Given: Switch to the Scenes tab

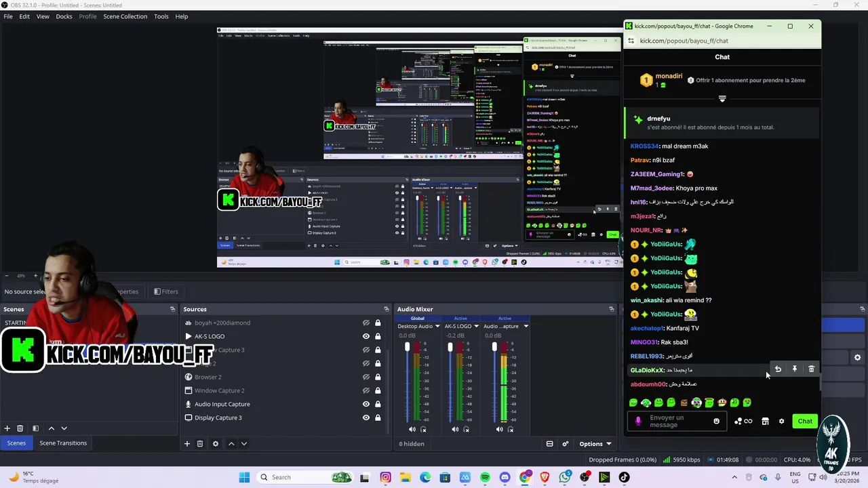Looking at the screenshot, I should pos(16,443).
